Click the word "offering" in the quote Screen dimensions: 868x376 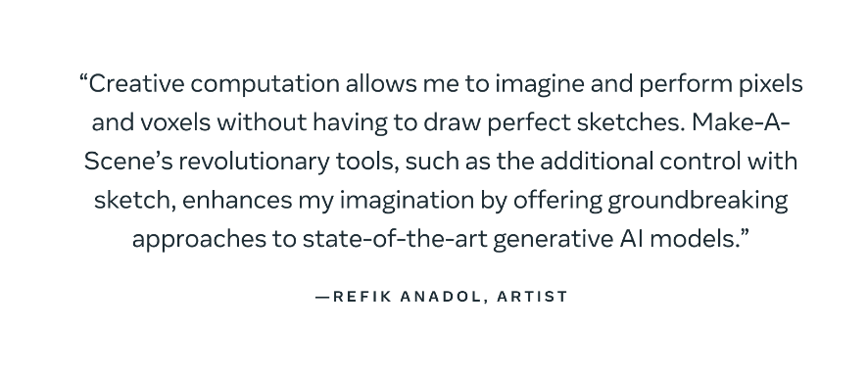556,202
